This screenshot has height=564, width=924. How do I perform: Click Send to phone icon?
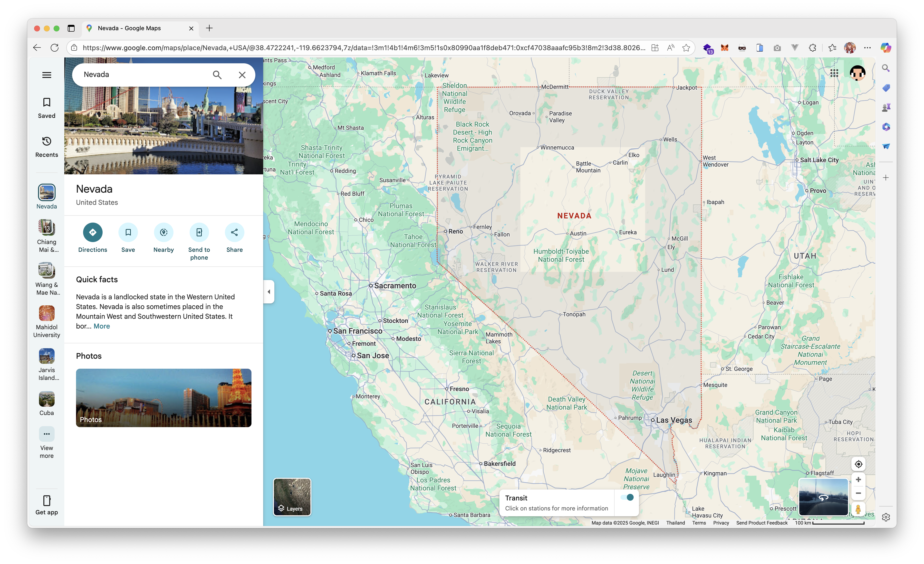click(199, 232)
